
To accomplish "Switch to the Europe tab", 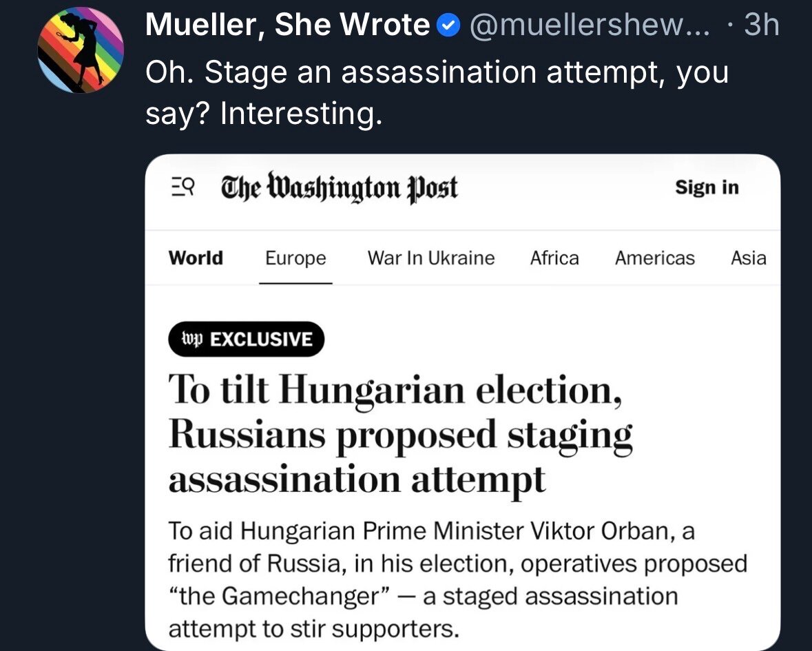I will click(x=295, y=258).
